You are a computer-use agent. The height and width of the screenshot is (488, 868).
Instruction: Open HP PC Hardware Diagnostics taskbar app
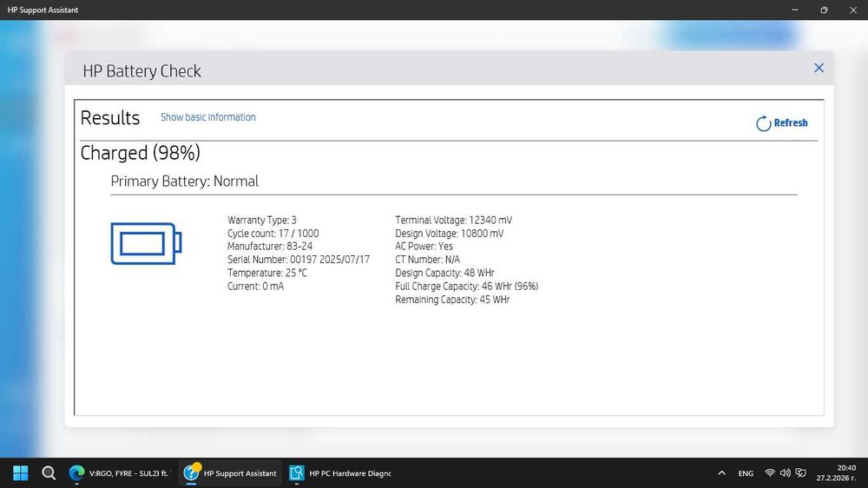(x=340, y=473)
